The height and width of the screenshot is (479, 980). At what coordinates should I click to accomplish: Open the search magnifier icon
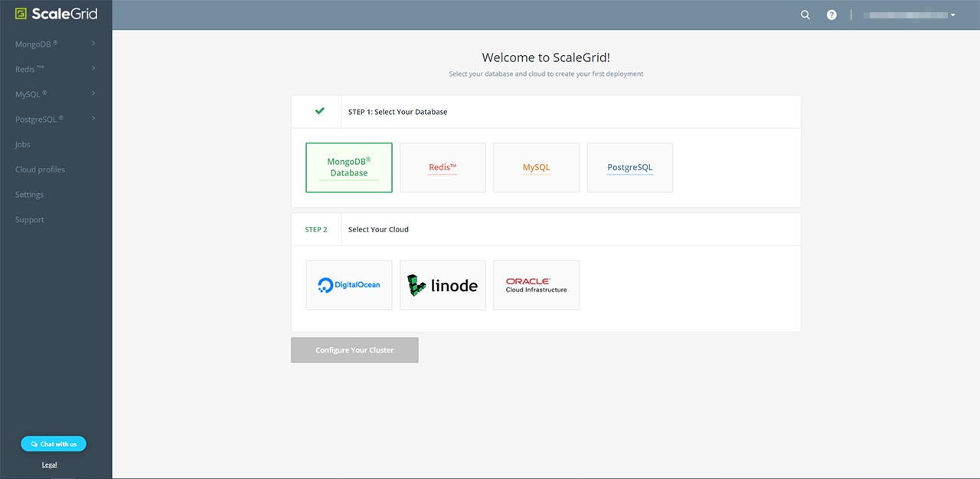coord(805,15)
